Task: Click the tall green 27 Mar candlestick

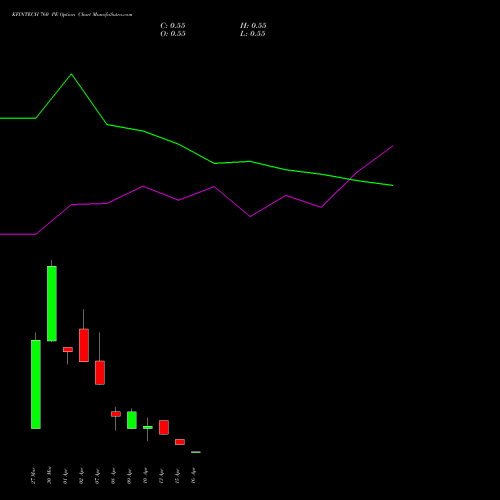Action: (36, 384)
